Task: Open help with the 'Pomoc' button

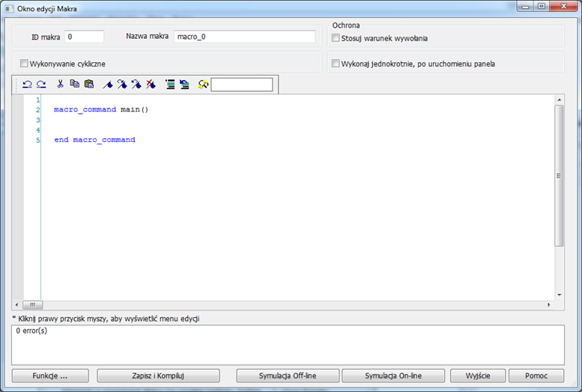Action: [x=536, y=376]
